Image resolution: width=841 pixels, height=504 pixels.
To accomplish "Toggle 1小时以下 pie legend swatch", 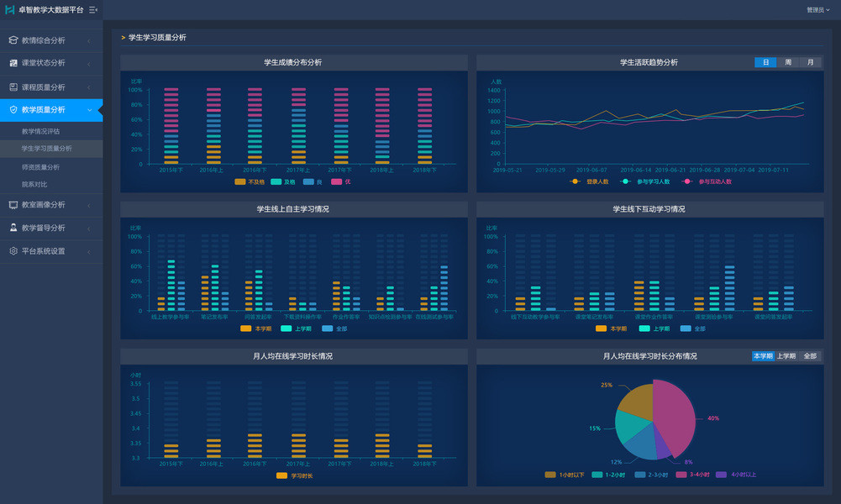I will (550, 475).
